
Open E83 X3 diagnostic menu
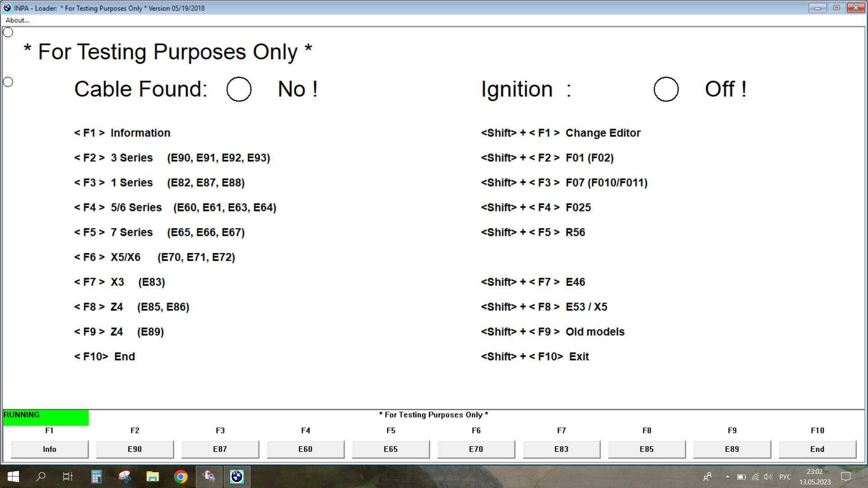(561, 449)
